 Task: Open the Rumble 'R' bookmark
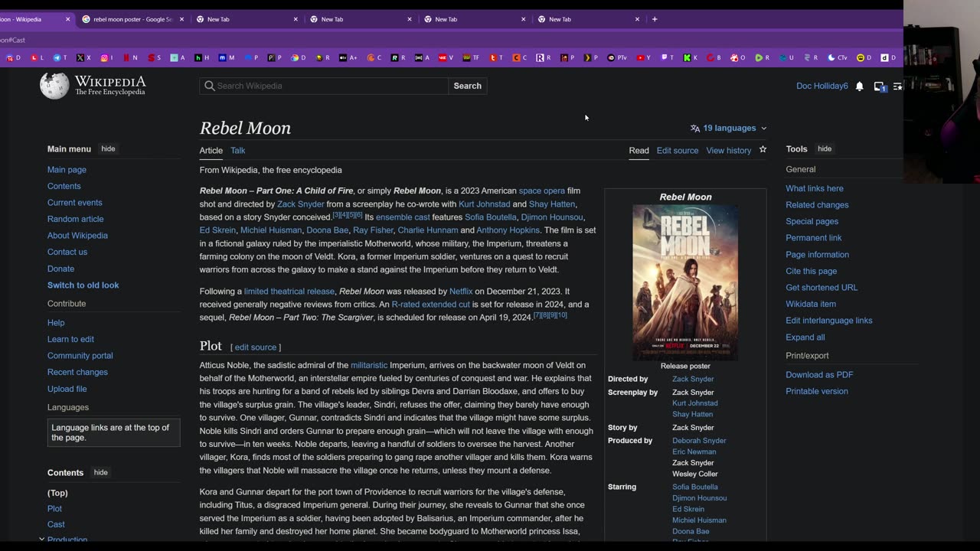(x=763, y=57)
